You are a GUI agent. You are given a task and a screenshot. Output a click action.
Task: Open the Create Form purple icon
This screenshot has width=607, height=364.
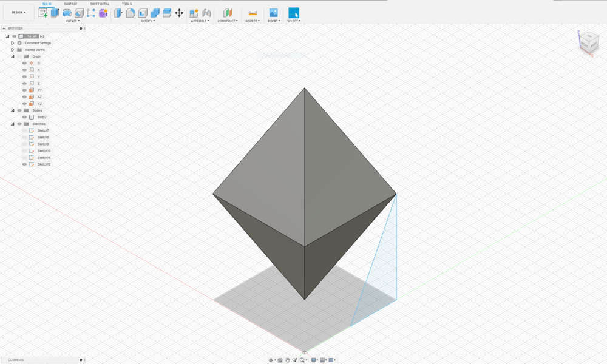pos(103,13)
